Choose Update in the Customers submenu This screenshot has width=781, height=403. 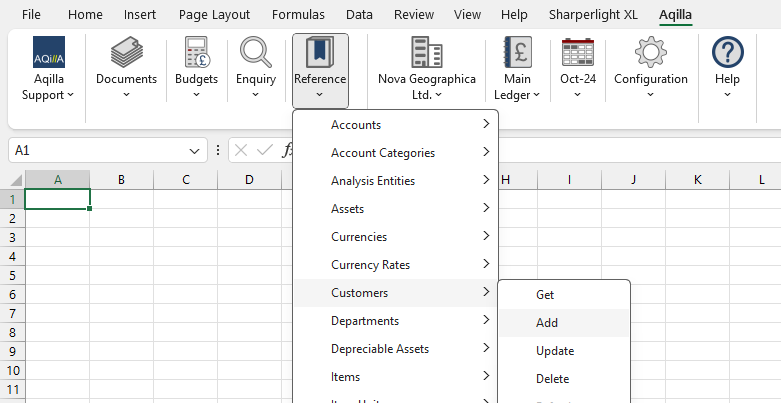pyautogui.click(x=555, y=351)
